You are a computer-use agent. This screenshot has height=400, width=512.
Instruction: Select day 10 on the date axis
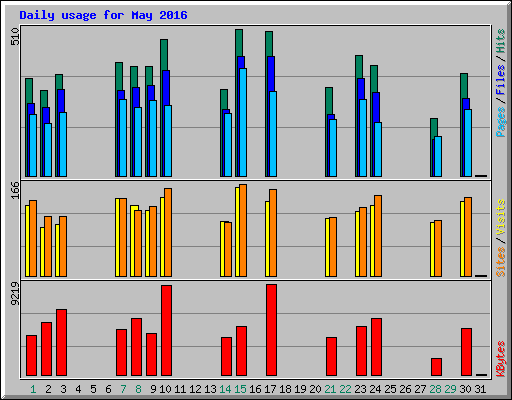(x=165, y=389)
